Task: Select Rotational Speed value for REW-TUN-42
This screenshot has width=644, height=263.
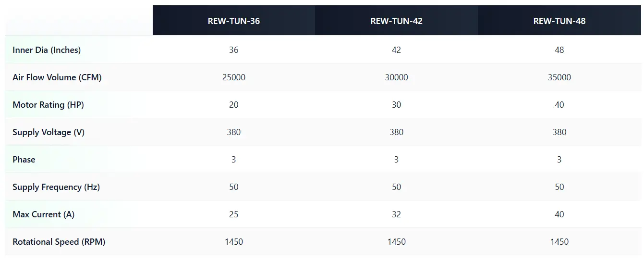Action: 396,242
